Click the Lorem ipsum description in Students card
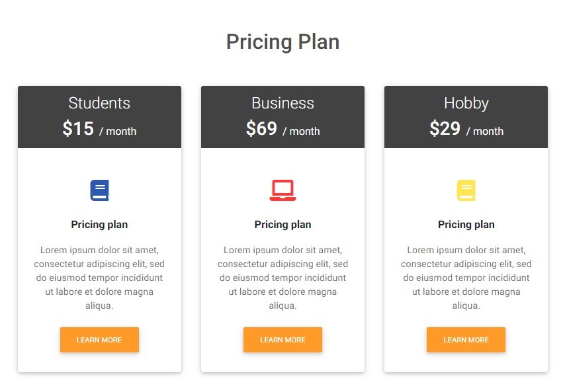Viewport: 565px width, 392px height. coord(99,278)
